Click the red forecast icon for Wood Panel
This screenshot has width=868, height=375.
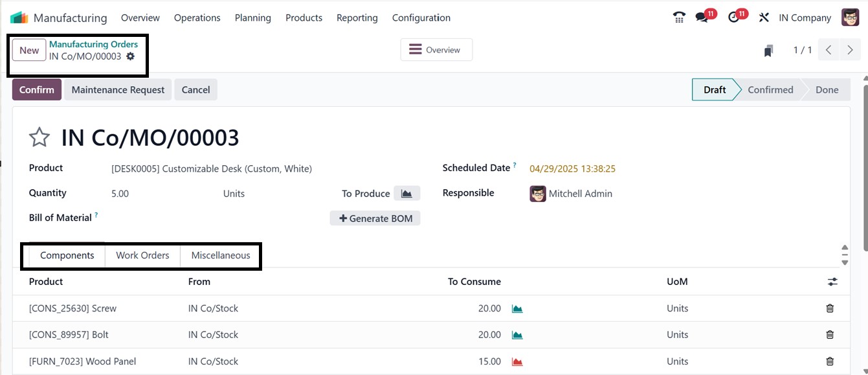[x=517, y=361]
